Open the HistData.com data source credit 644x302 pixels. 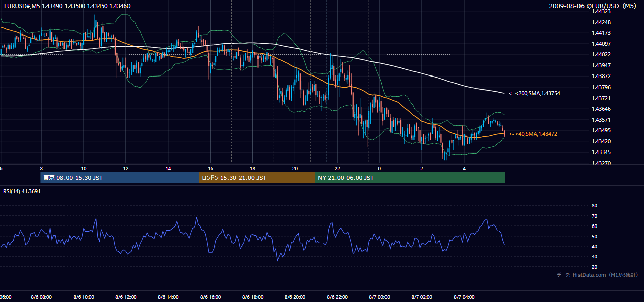(x=597, y=275)
